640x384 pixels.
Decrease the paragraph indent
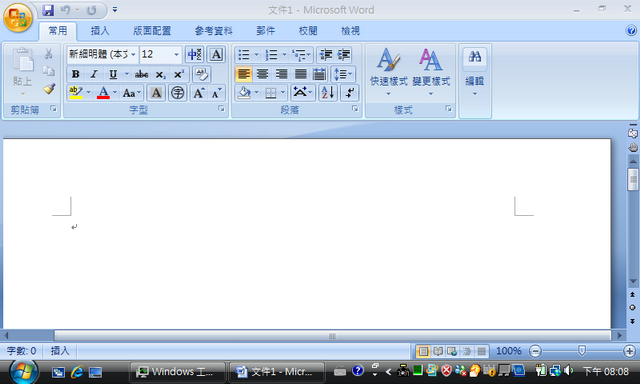point(326,54)
